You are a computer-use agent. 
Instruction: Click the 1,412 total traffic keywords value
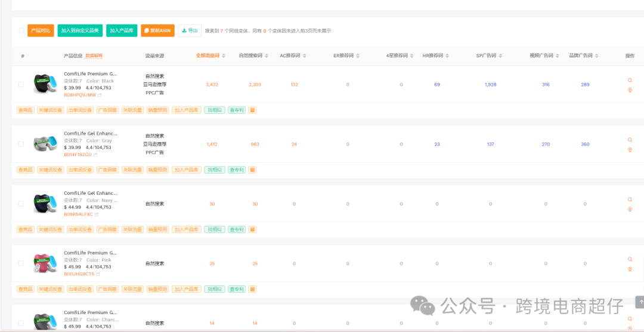212,144
